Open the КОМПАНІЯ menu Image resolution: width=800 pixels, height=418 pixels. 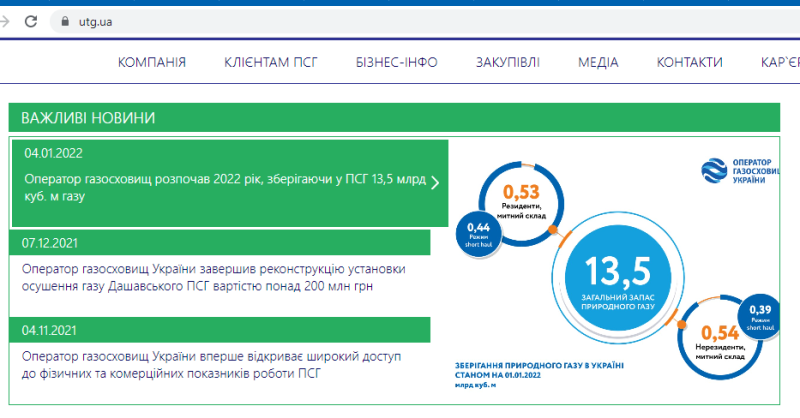pos(152,63)
